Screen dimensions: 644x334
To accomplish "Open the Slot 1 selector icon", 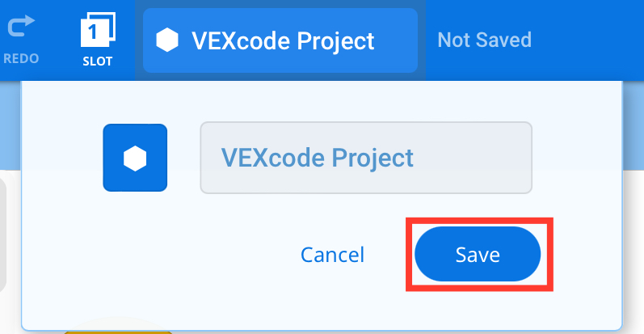I will [x=97, y=32].
